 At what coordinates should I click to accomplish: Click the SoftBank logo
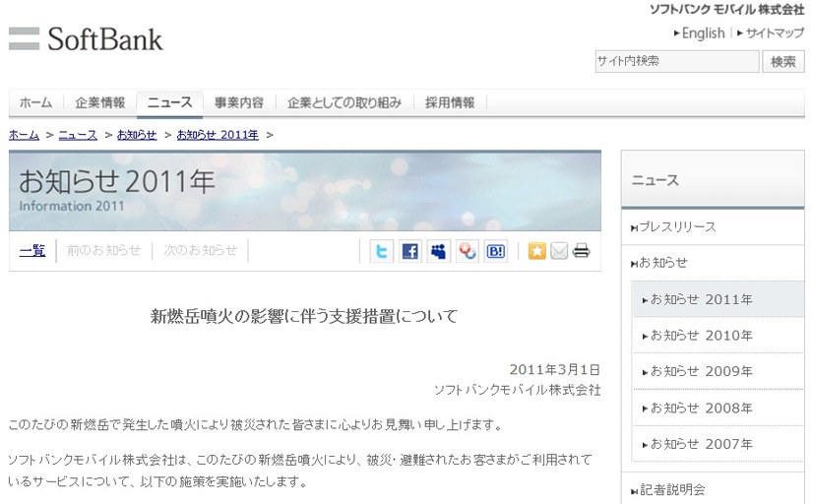coord(86,39)
